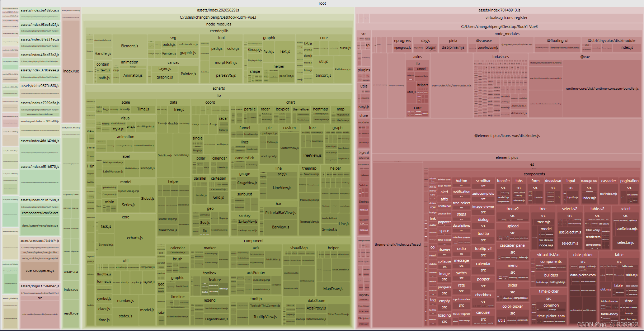Select the Grid.js block

pyautogui.click(x=218, y=197)
